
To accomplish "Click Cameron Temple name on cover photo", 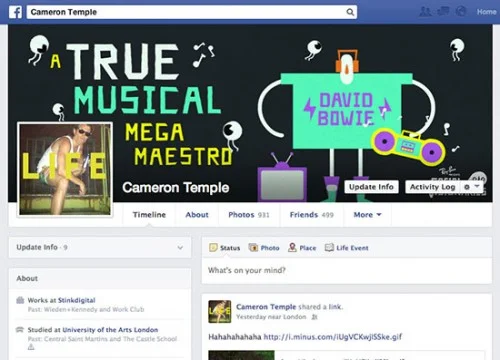I will (x=176, y=188).
